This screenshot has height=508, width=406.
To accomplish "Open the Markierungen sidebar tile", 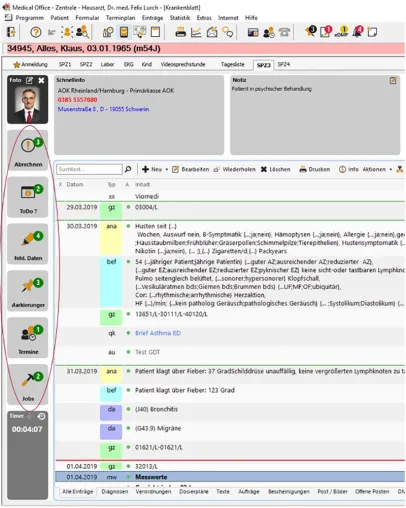I will (x=28, y=291).
